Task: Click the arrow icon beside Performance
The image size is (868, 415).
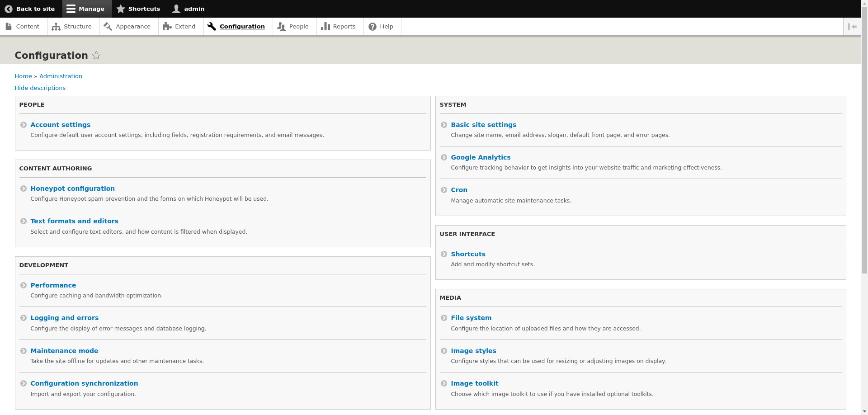Action: (x=24, y=286)
